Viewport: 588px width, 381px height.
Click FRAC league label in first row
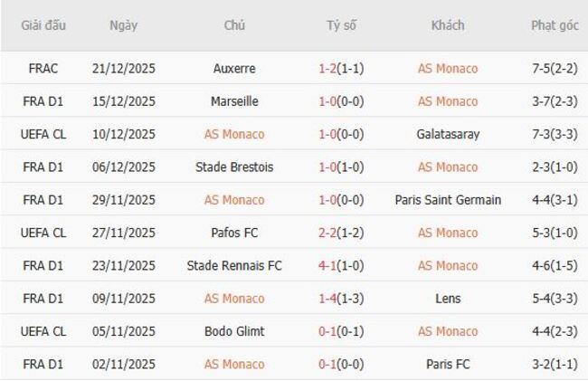(44, 69)
